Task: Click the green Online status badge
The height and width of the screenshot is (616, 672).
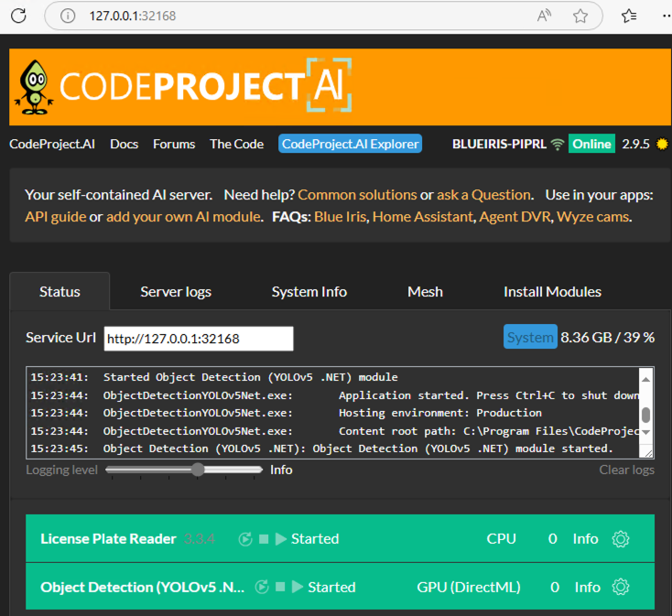Action: [591, 144]
